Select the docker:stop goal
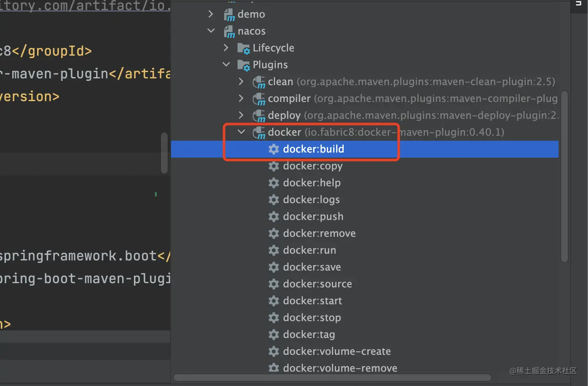The image size is (588, 386). click(x=312, y=318)
